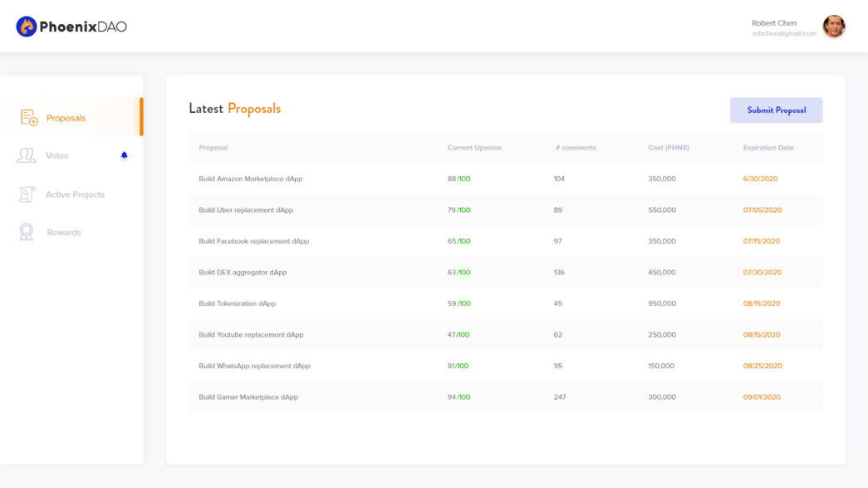The width and height of the screenshot is (868, 488).
Task: Click the blue notification bell beside Votes
Action: click(x=124, y=155)
